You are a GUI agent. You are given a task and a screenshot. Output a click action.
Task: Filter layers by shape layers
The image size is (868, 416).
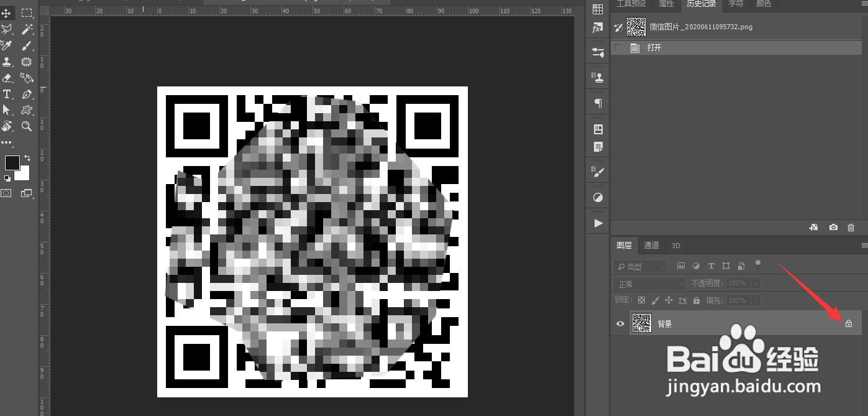[x=726, y=266]
